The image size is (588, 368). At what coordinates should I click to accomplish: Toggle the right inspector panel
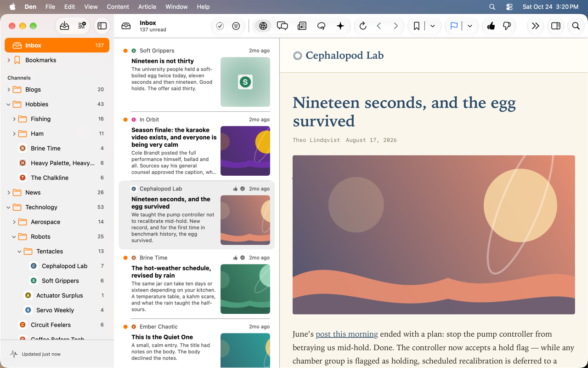point(556,26)
